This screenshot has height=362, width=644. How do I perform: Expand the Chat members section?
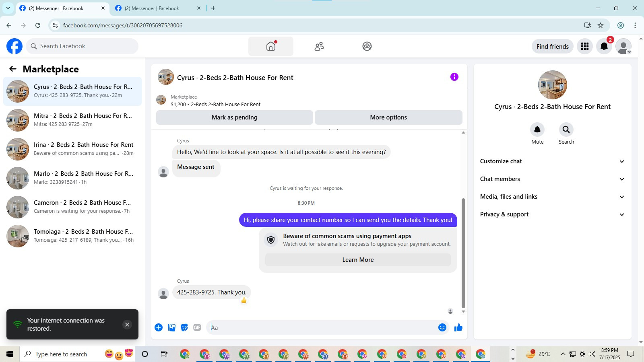pos(553,179)
